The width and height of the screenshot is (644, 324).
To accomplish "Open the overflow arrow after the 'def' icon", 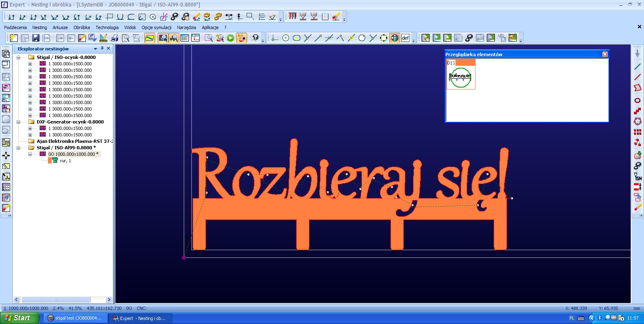I will click(413, 41).
